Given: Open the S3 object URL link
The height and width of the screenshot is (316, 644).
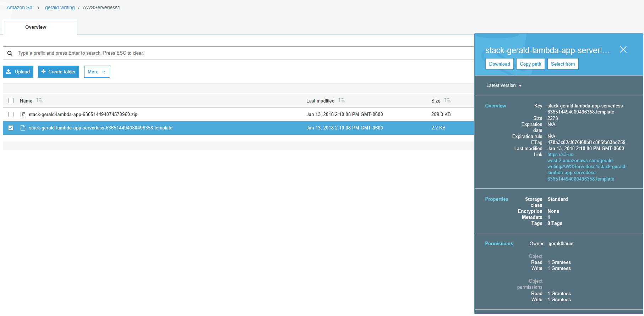Looking at the screenshot, I should 586,167.
